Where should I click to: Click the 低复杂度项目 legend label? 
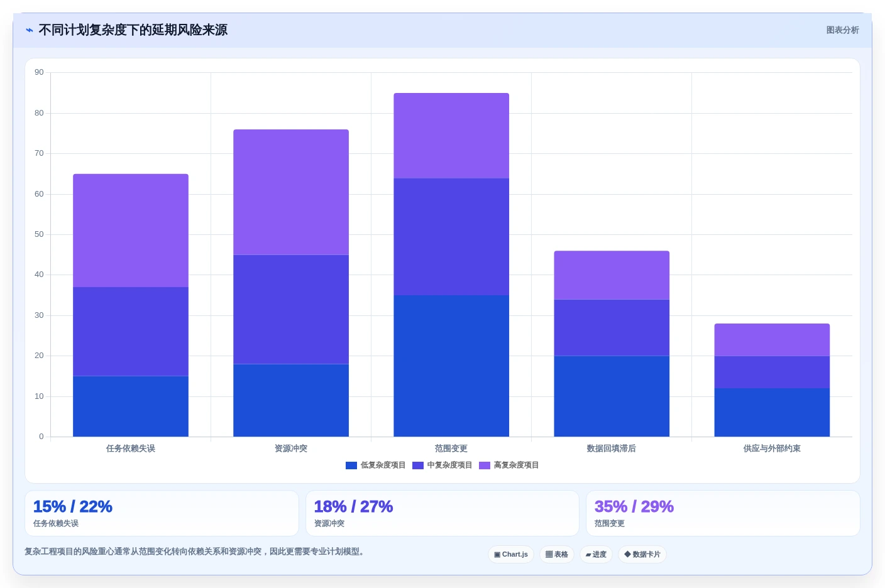pyautogui.click(x=383, y=465)
